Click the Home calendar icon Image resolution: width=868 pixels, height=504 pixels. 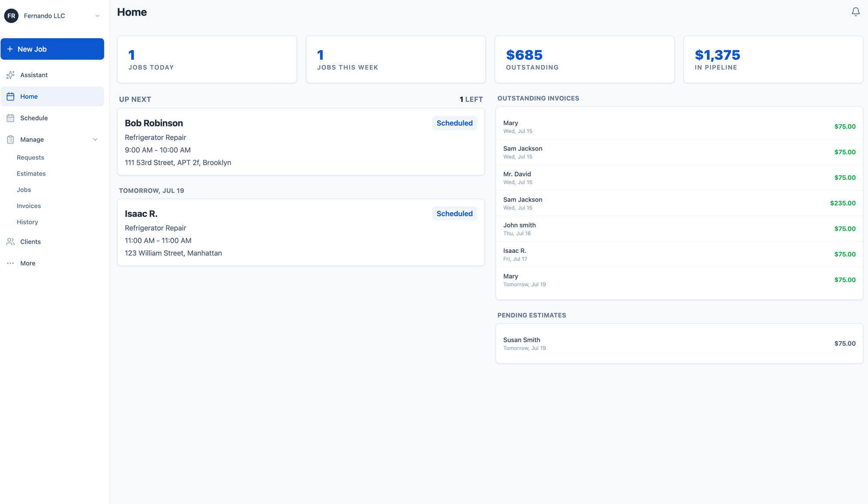pyautogui.click(x=10, y=96)
